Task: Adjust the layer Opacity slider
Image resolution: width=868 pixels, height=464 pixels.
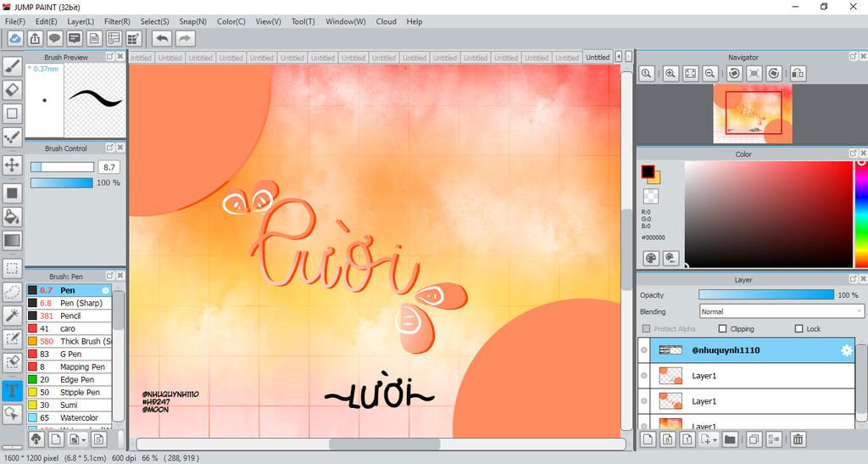Action: (x=766, y=294)
